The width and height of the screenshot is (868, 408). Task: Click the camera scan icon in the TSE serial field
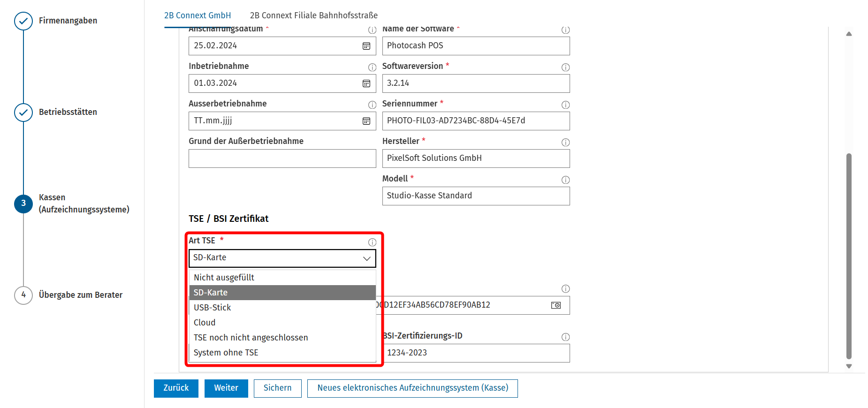(x=556, y=305)
